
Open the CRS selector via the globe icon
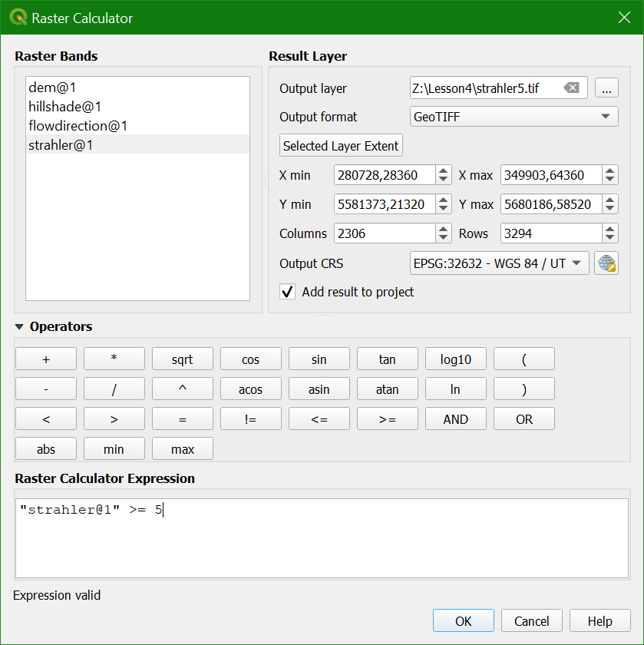click(x=606, y=263)
